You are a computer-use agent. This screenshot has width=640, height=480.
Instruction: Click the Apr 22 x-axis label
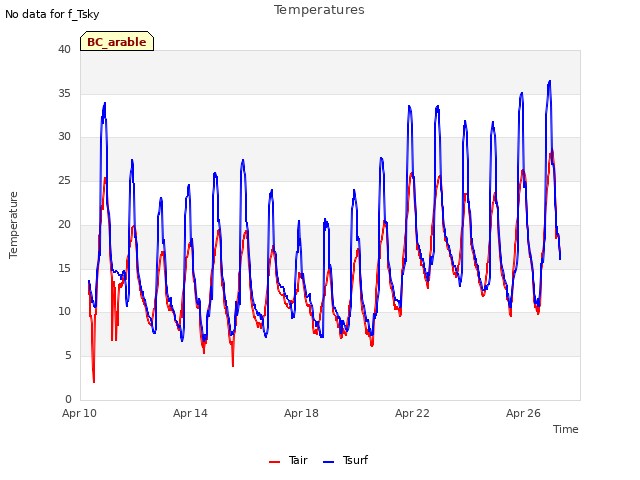tap(412, 413)
